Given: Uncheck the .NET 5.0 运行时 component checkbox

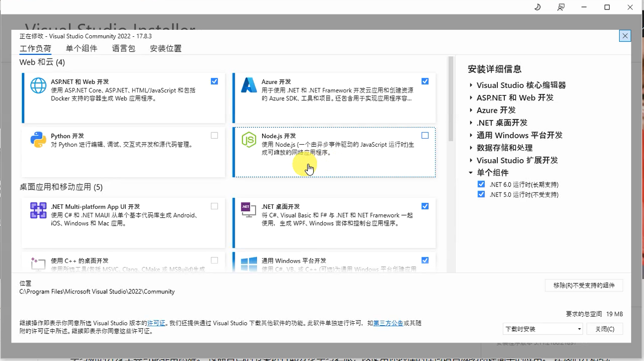Looking at the screenshot, I should click(481, 194).
